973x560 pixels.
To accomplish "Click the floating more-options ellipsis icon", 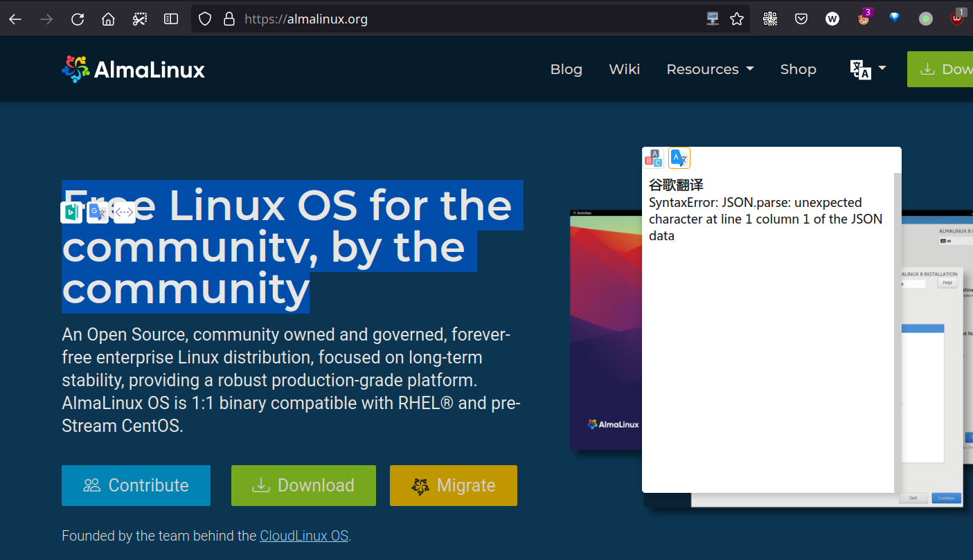I will (125, 213).
